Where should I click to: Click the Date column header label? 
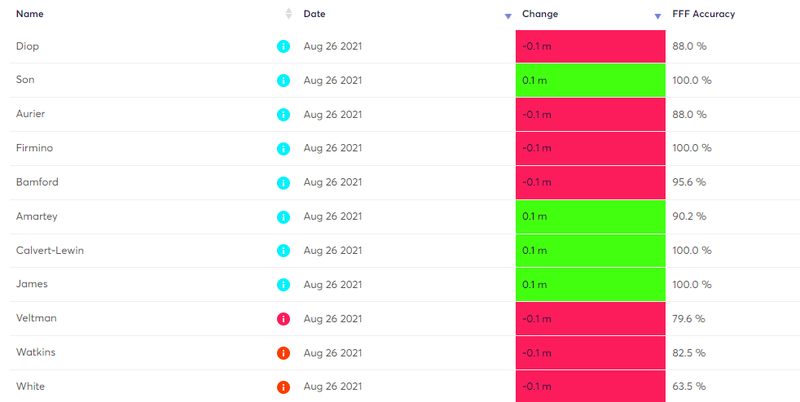click(314, 14)
